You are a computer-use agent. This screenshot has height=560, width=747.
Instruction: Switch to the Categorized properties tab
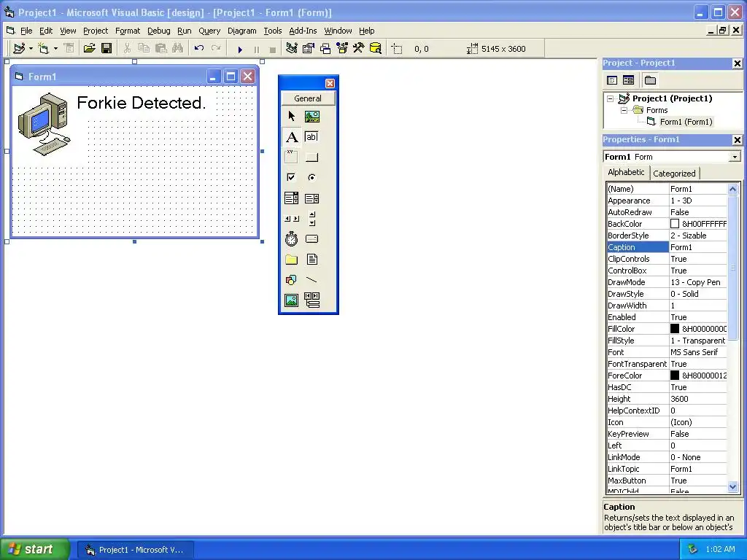[674, 174]
